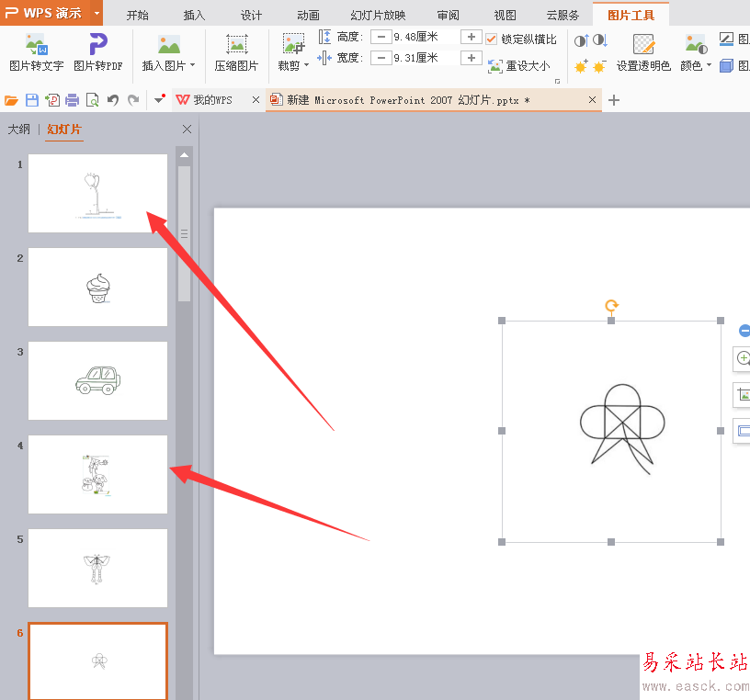This screenshot has height=700, width=750.
Task: Click the picture effects cube icon
Action: 726,65
